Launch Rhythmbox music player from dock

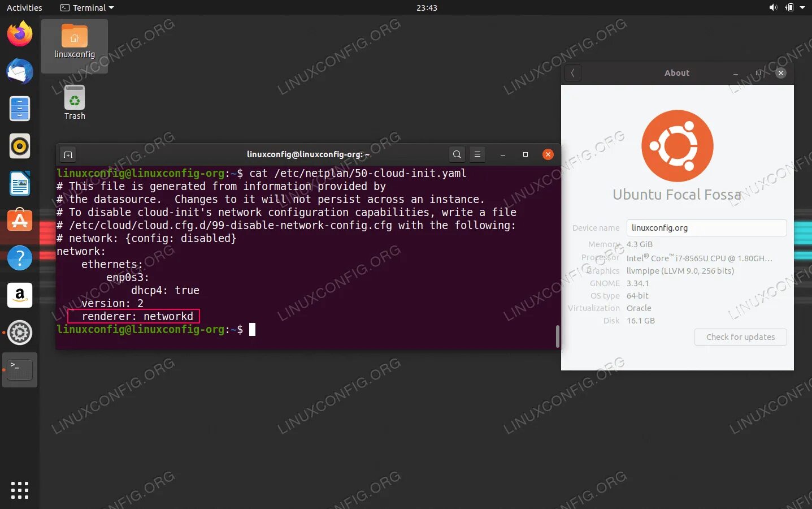tap(20, 146)
